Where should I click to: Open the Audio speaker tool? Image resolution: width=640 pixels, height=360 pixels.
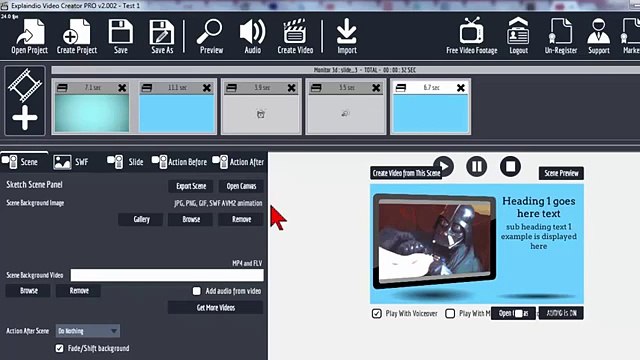pos(253,37)
